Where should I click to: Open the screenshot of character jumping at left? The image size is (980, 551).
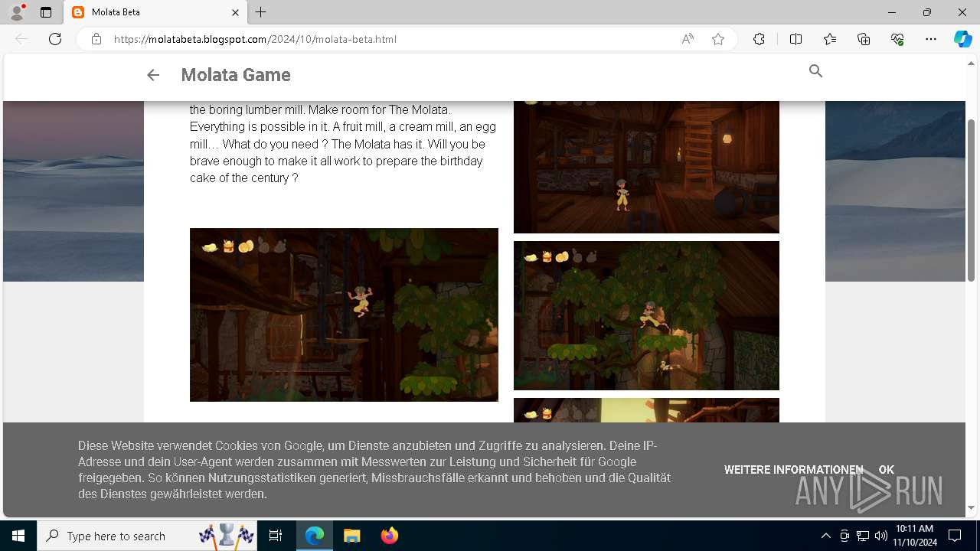pos(344,315)
